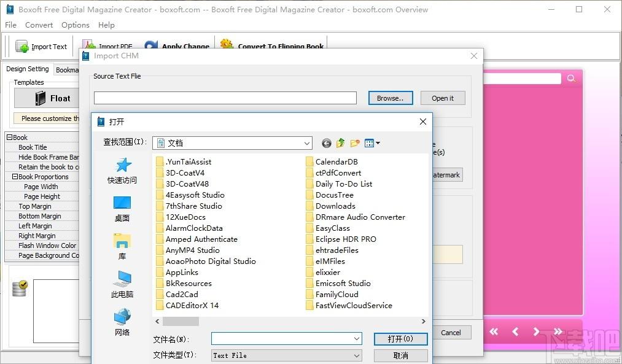Open the File menu
This screenshot has height=364, width=622.
[x=10, y=25]
